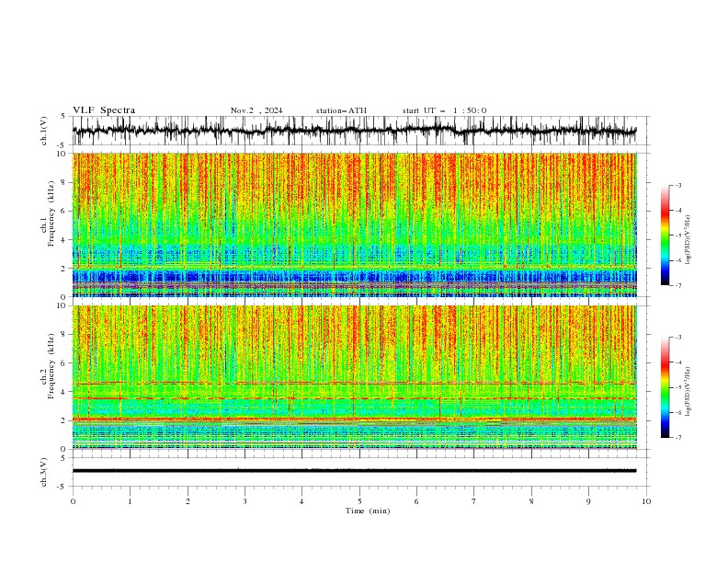Click the 'start UT = 1 :50: 0' label

coord(444,110)
